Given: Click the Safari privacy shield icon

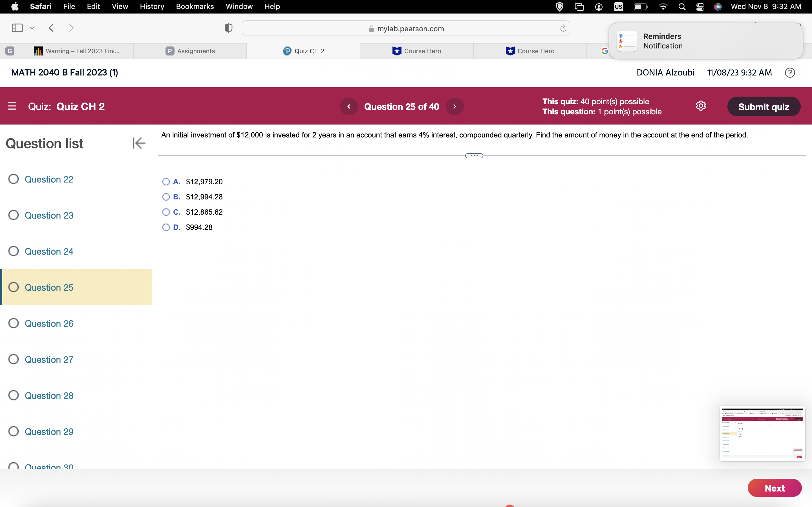Looking at the screenshot, I should (x=228, y=28).
